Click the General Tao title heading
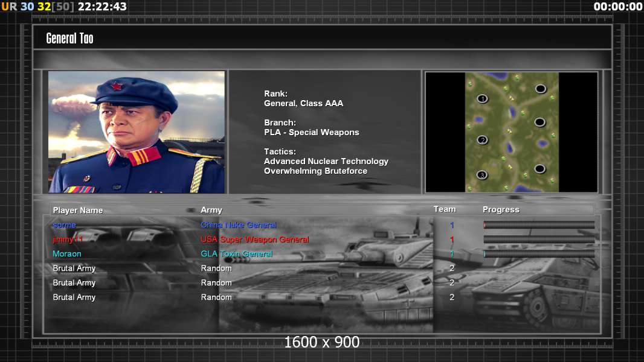The height and width of the screenshot is (362, 644). (70, 39)
